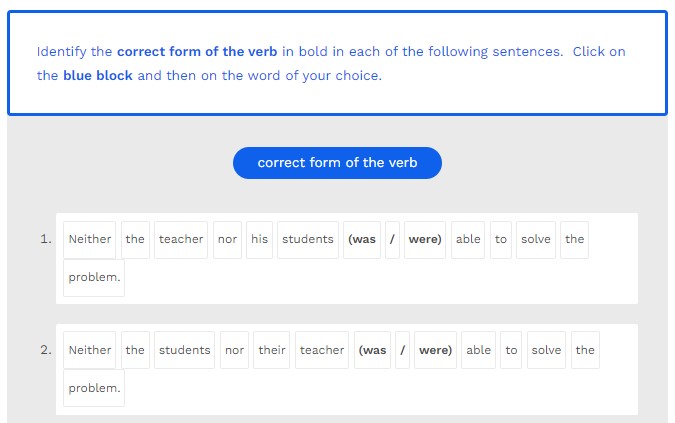Choose 'were)' in sentence 1
675x423 pixels.
point(425,240)
